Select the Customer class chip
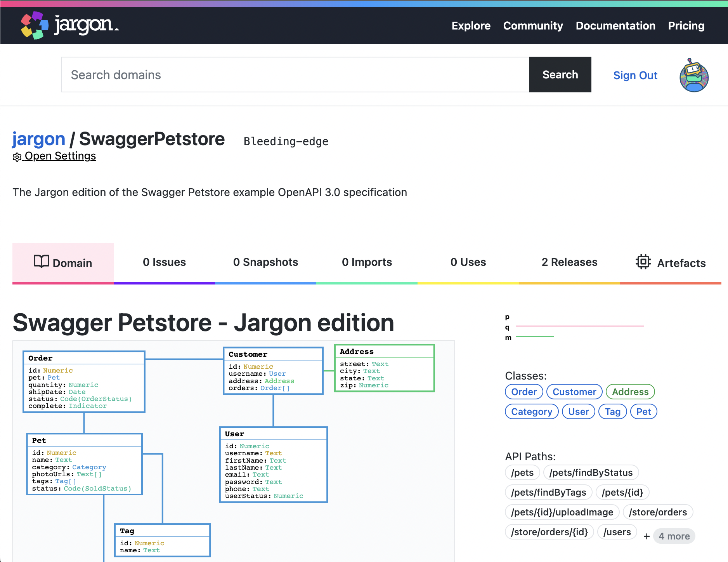Viewport: 728px width, 562px height. click(574, 392)
